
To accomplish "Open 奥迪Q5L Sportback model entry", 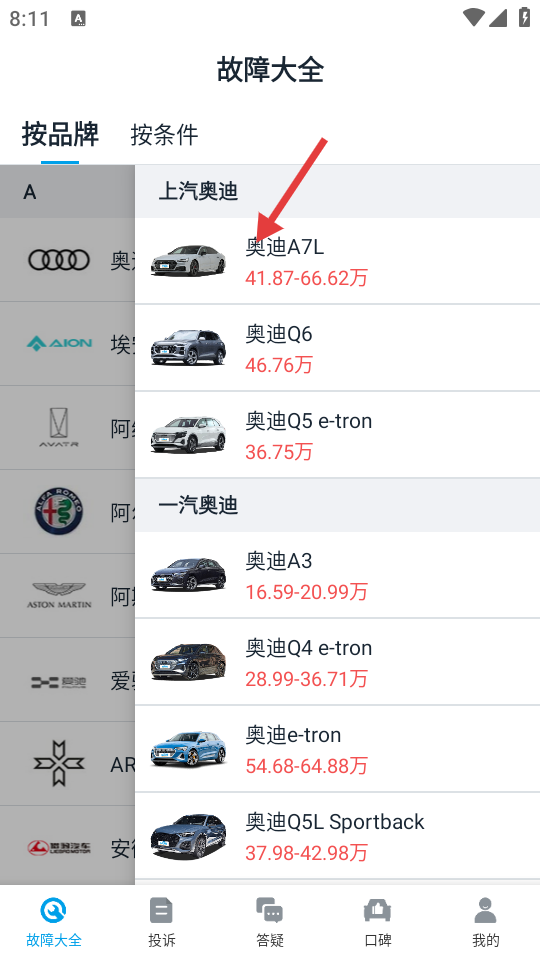I will (x=337, y=836).
